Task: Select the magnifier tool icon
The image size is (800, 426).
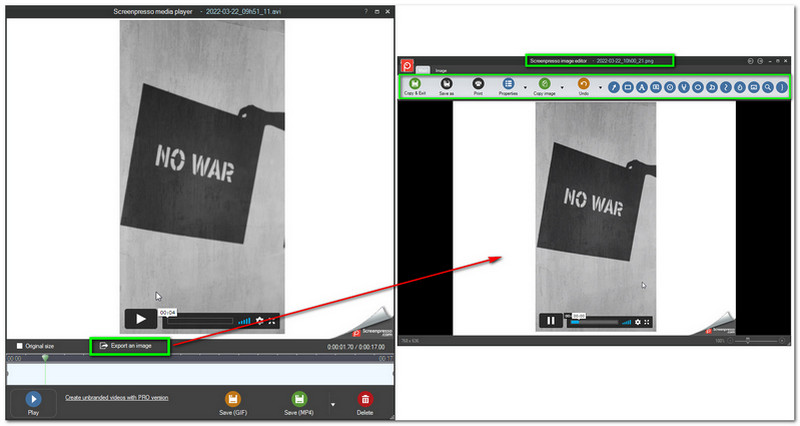Action: click(768, 87)
